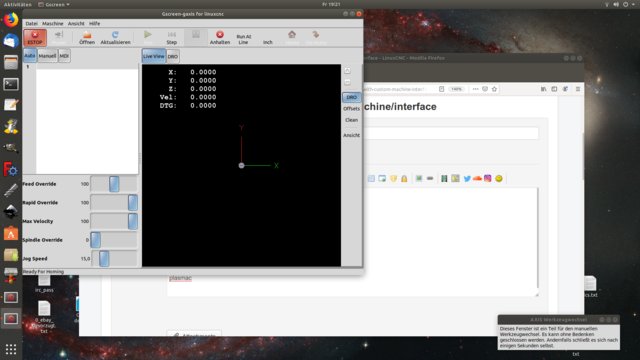Image resolution: width=640 pixels, height=360 pixels.
Task: Switch to Manuell mode tab
Action: [47, 56]
